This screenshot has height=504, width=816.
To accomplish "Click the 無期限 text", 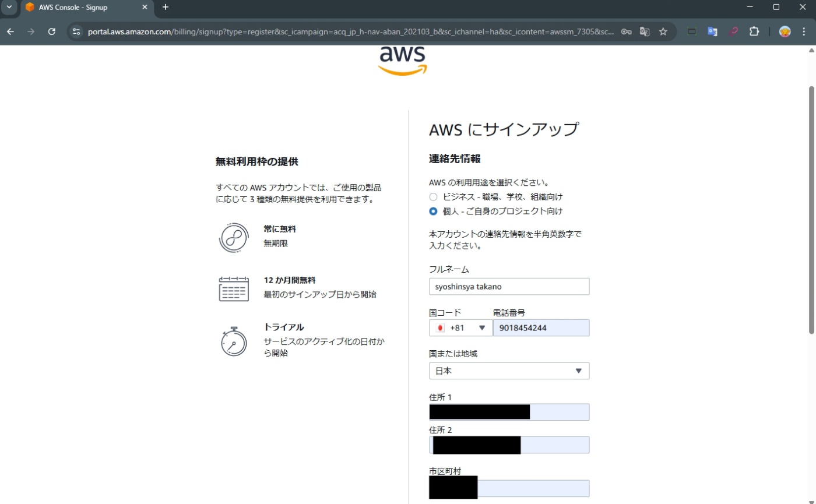I will (276, 244).
